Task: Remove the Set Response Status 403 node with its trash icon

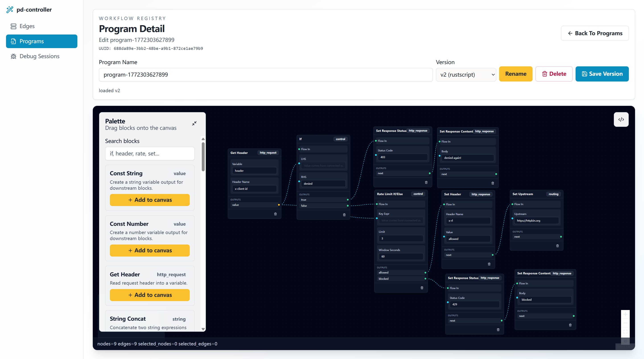Action: pyautogui.click(x=426, y=182)
